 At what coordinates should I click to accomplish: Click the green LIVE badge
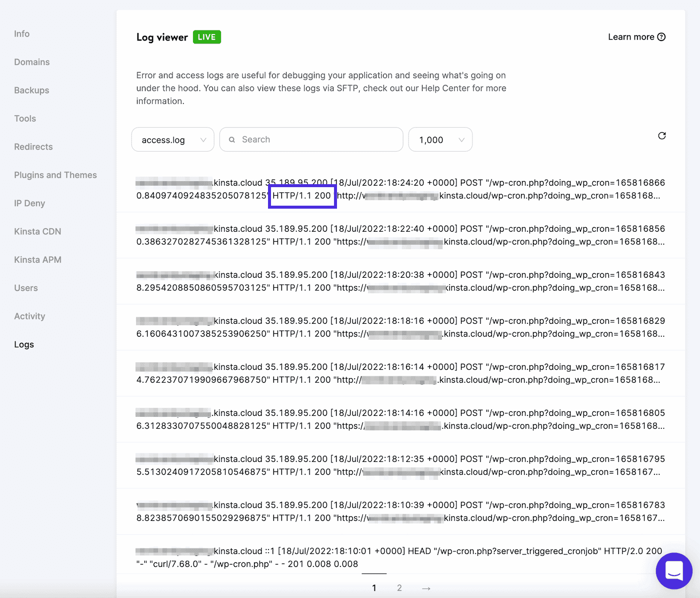(x=206, y=37)
